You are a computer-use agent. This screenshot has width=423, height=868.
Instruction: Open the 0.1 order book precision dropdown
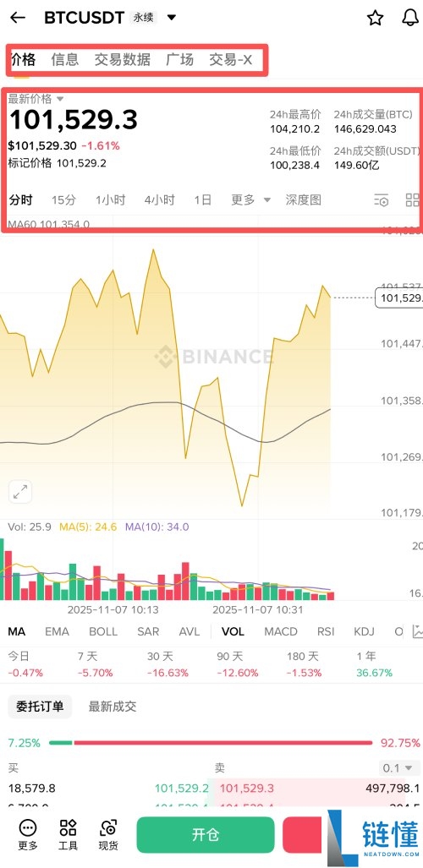(398, 767)
